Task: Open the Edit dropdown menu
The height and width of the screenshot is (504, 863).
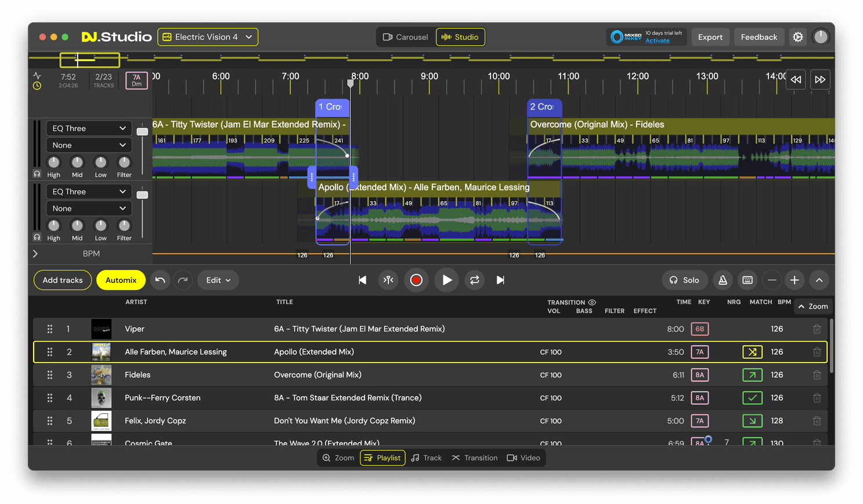Action: [218, 280]
